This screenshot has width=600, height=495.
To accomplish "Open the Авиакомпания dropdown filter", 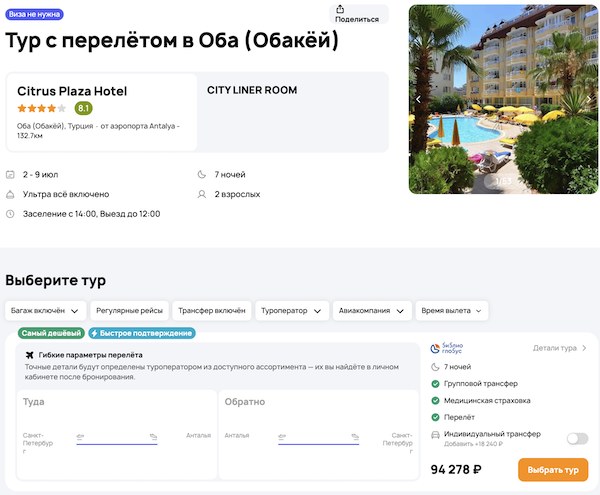I will tap(371, 311).
